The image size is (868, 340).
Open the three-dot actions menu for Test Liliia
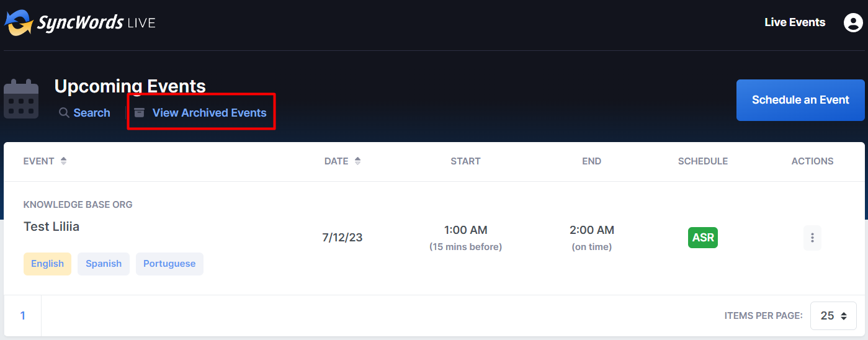point(812,238)
